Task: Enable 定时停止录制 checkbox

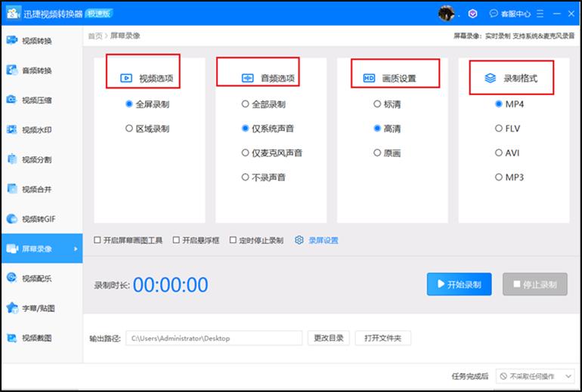Action: (x=233, y=240)
